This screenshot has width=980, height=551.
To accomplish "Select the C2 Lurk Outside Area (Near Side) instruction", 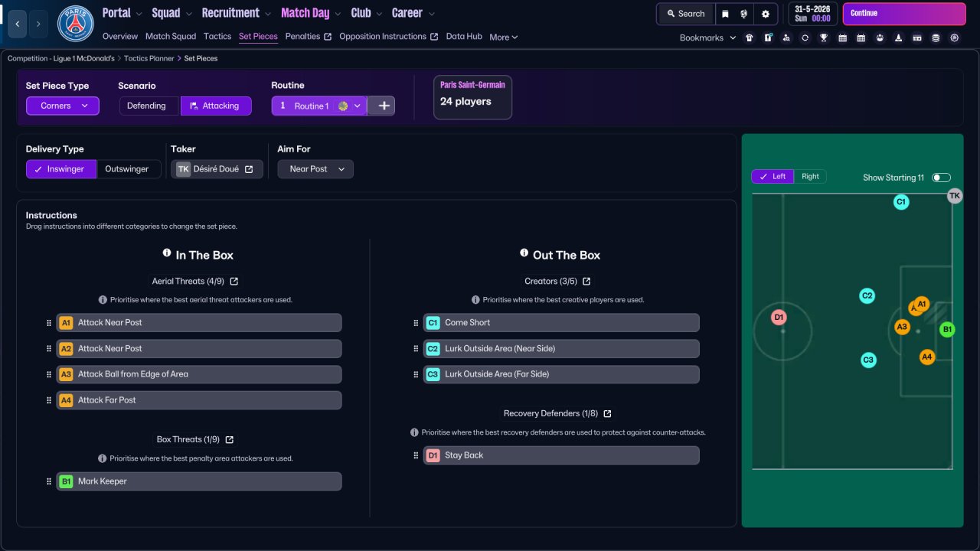I will point(561,349).
